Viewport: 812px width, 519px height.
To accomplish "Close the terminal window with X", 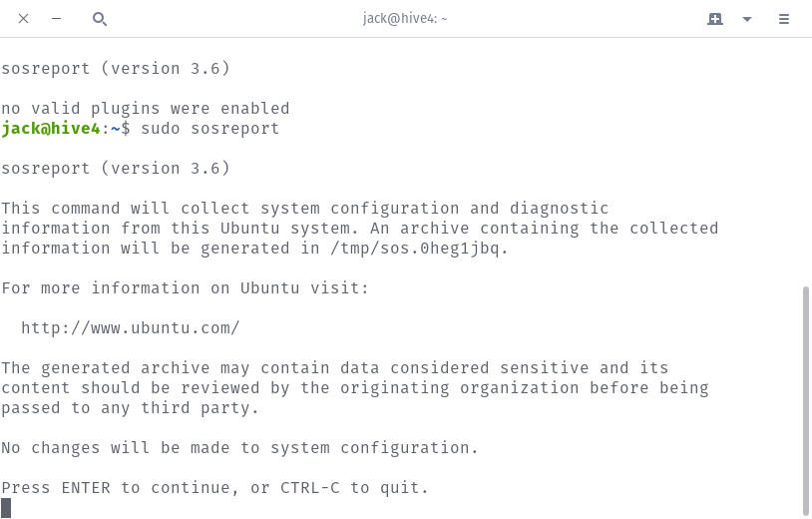I will coord(23,19).
